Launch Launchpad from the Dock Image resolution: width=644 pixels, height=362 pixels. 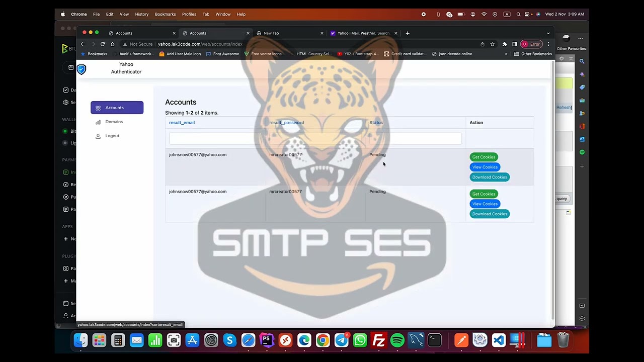(x=99, y=340)
